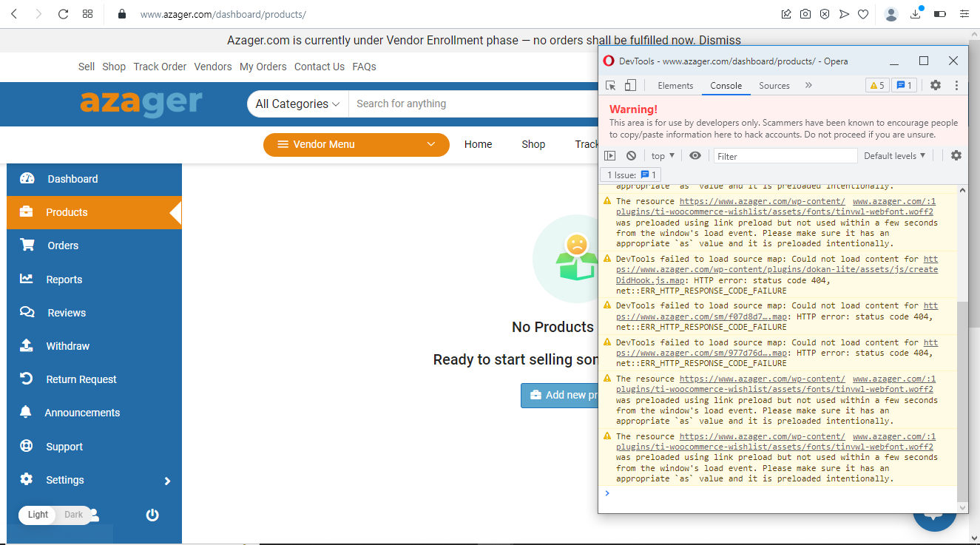Open DevTools settings gear in tab bar

936,85
